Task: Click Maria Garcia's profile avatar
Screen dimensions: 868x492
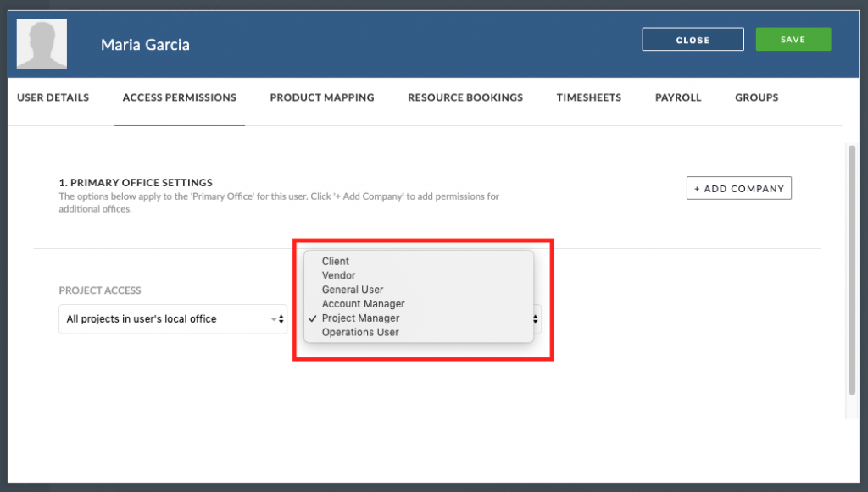Action: coord(42,44)
